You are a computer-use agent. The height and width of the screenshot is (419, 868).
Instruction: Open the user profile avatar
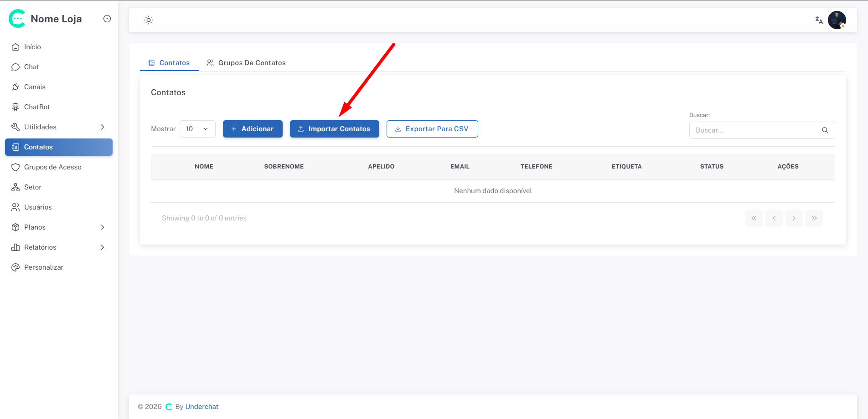coord(837,20)
